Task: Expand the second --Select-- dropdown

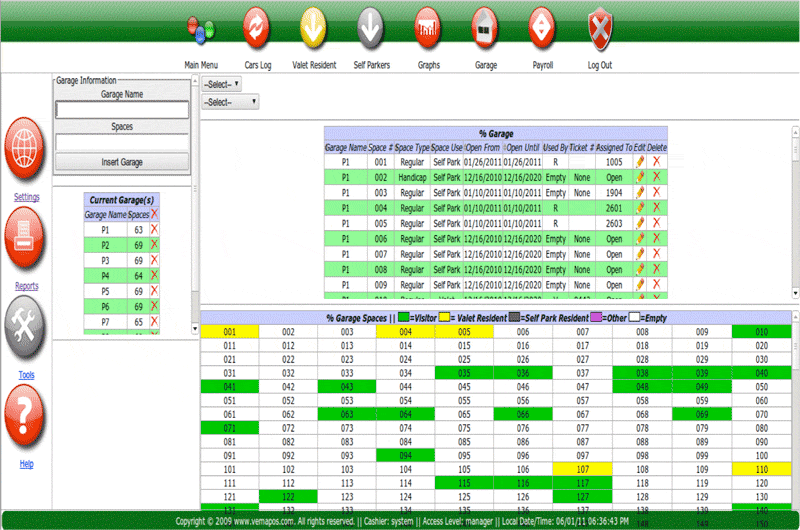Action: [230, 101]
